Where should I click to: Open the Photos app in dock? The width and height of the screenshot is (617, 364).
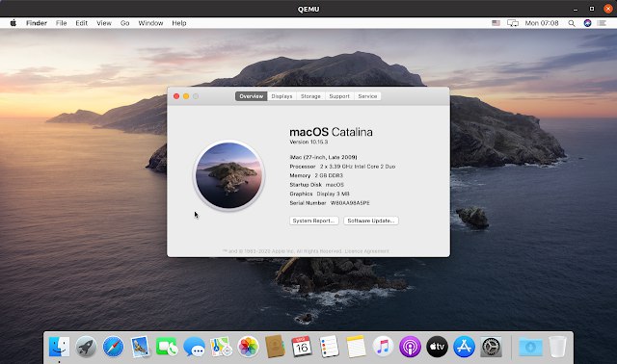[249, 347]
